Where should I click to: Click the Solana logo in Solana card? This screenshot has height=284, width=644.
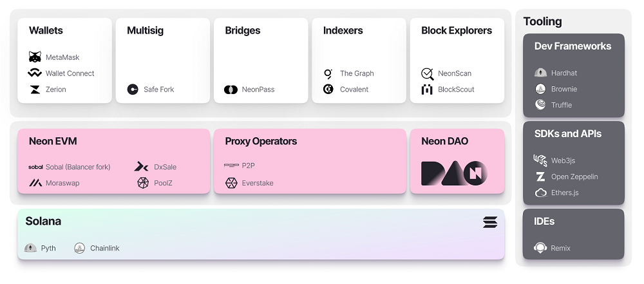point(490,222)
